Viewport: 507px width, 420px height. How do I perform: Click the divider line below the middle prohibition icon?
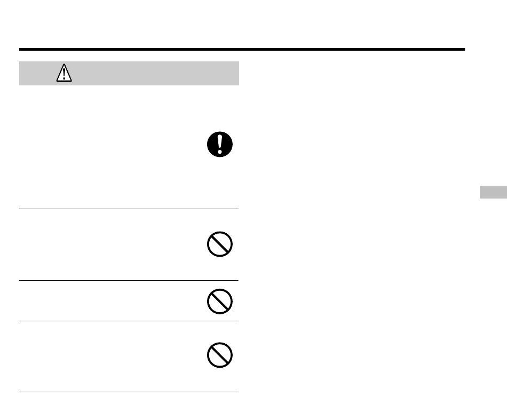129,321
